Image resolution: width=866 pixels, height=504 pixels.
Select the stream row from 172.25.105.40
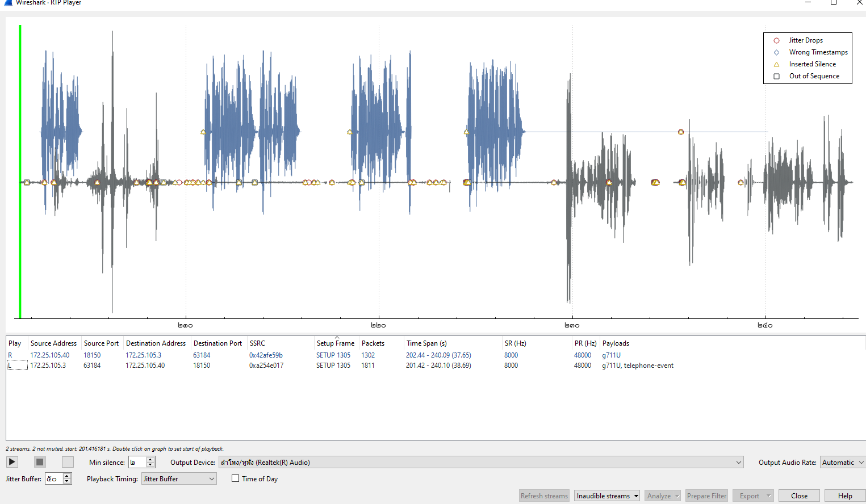[50, 355]
